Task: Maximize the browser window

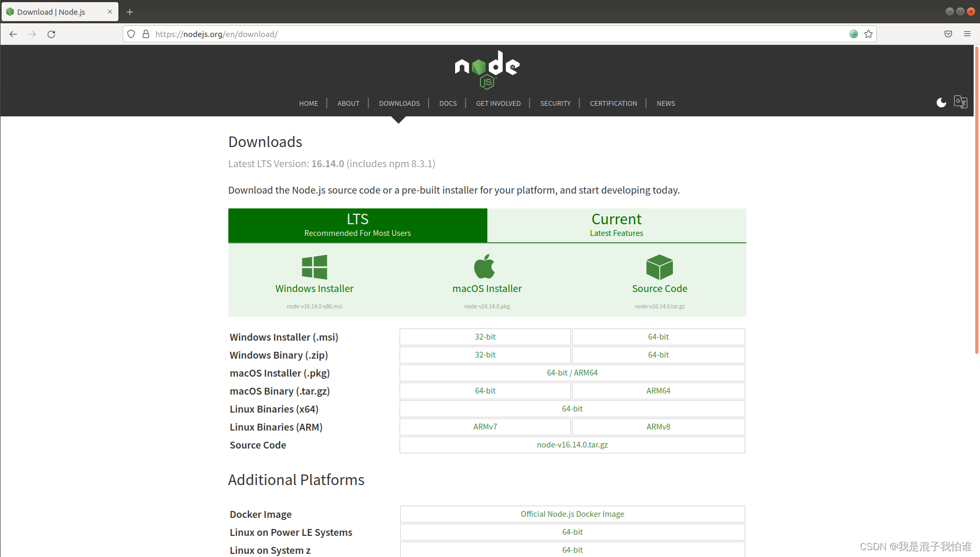Action: click(x=960, y=11)
